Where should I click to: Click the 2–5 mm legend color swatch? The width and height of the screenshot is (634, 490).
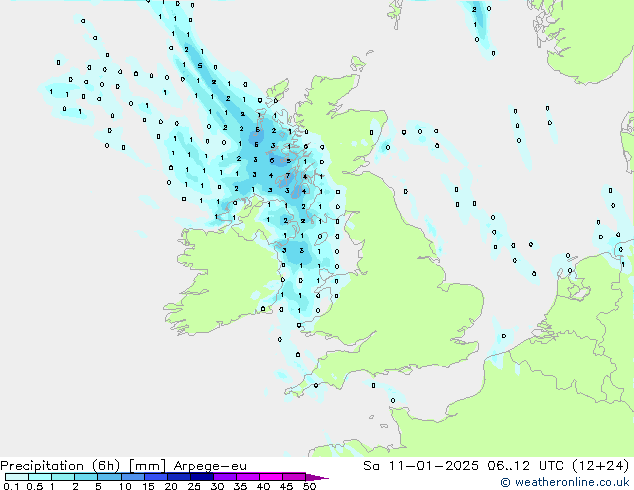click(x=86, y=477)
